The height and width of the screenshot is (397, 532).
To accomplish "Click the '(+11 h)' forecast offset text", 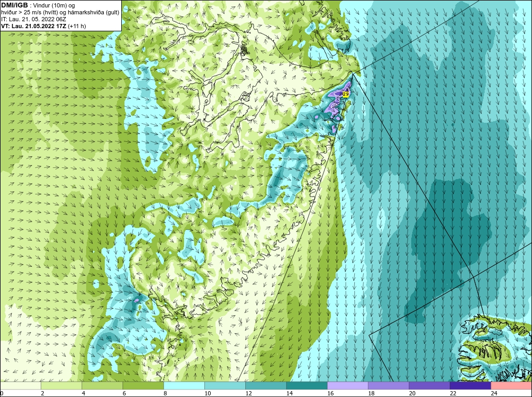I will (x=77, y=26).
